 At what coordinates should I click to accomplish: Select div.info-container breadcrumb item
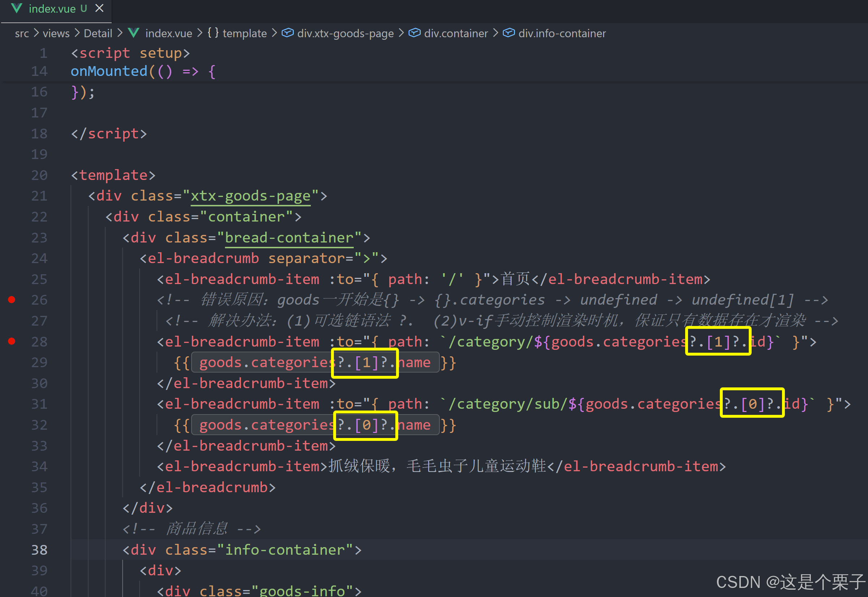[x=562, y=34]
